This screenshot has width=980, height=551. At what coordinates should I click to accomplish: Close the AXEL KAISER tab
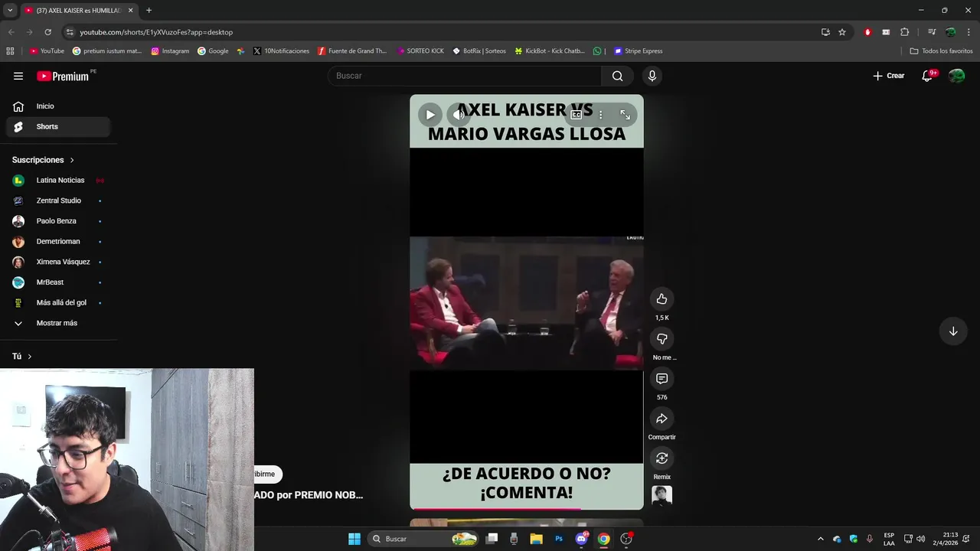130,10
